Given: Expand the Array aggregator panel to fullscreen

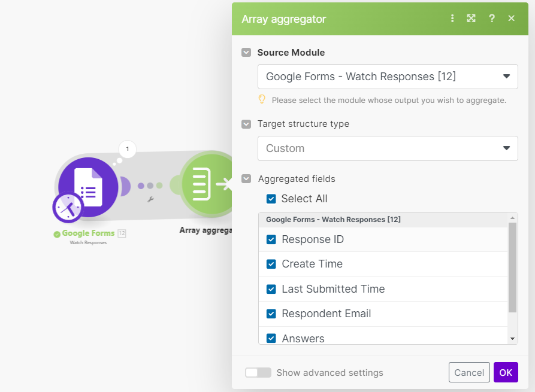Looking at the screenshot, I should pyautogui.click(x=471, y=19).
